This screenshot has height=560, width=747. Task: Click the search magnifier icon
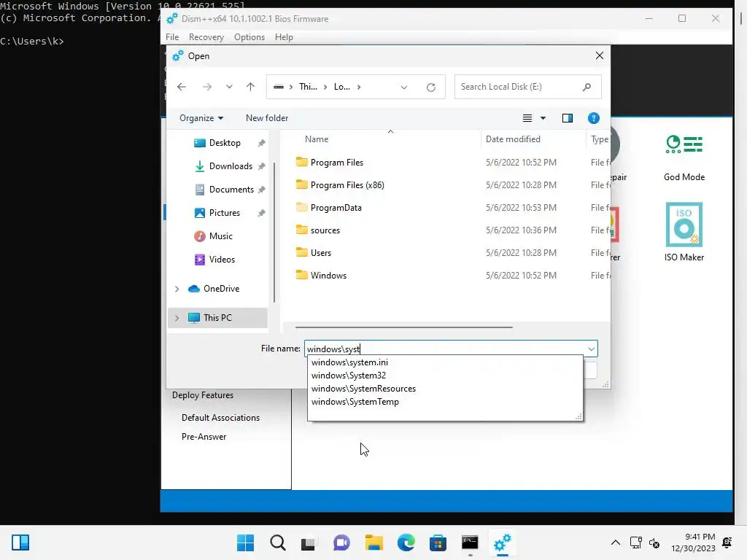pyautogui.click(x=587, y=87)
